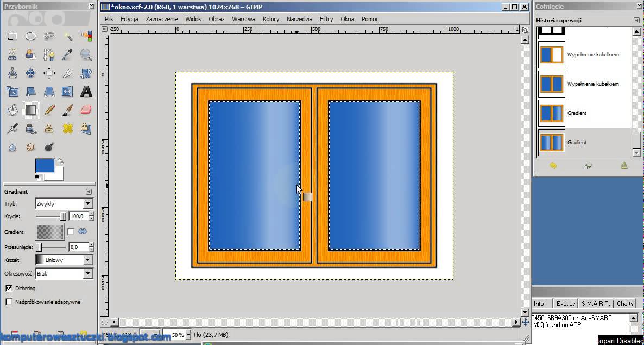Select the Dodge/Burn tool
This screenshot has width=644, height=345.
tap(49, 147)
